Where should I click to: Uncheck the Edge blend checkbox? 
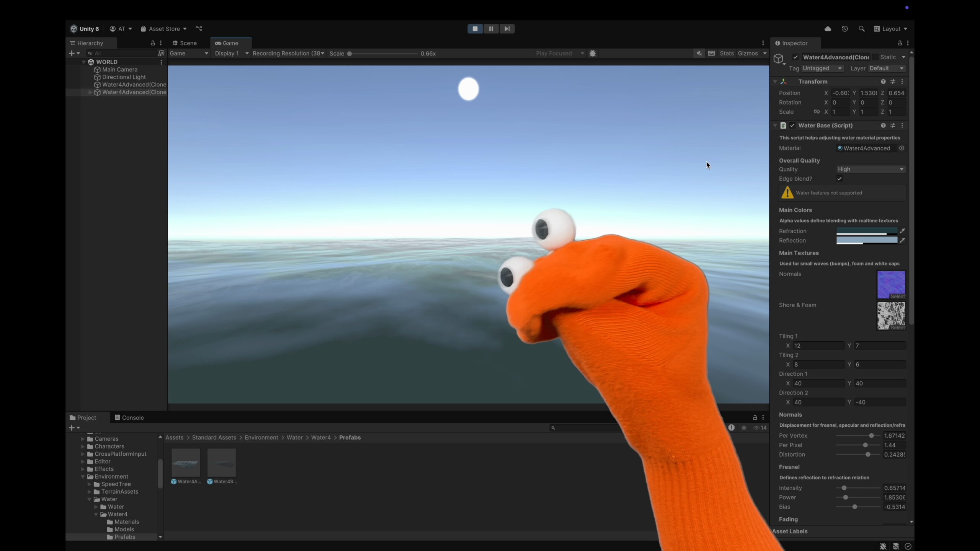[840, 179]
